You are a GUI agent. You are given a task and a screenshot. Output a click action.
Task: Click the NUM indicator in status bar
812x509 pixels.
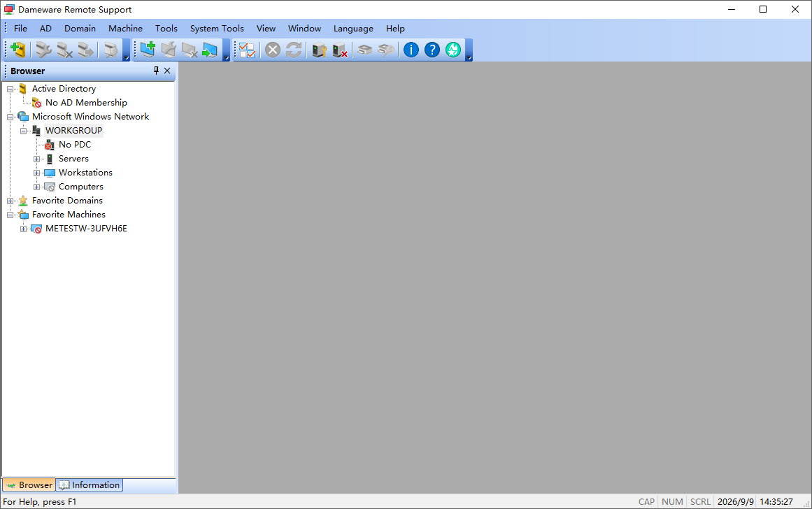(672, 502)
